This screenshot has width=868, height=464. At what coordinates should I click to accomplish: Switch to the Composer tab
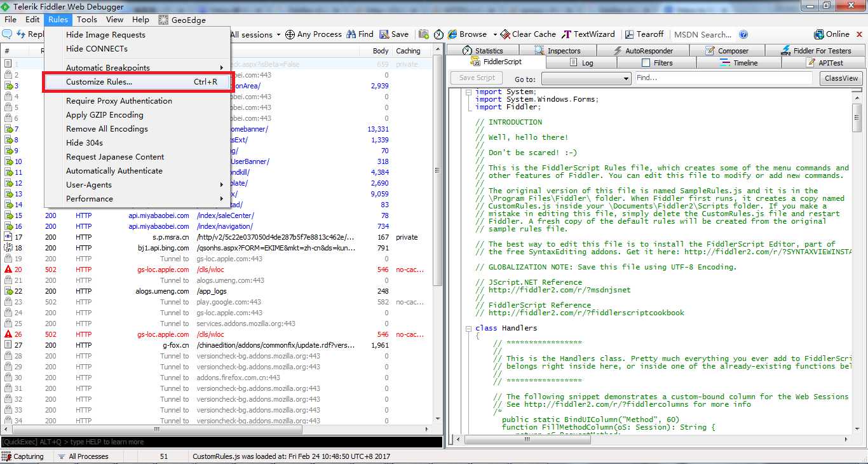(726, 50)
